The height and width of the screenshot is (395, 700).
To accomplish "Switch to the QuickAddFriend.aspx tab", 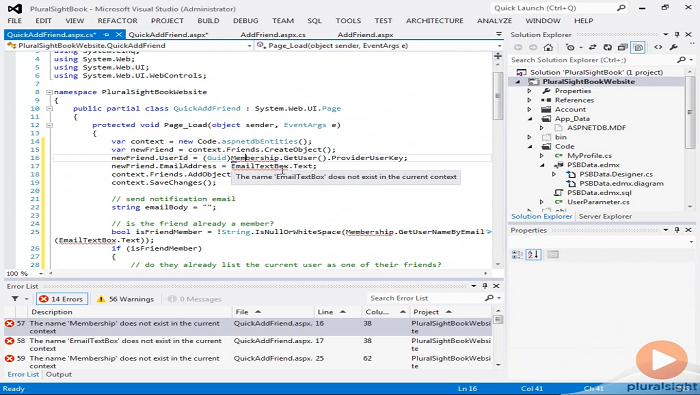I will point(168,34).
